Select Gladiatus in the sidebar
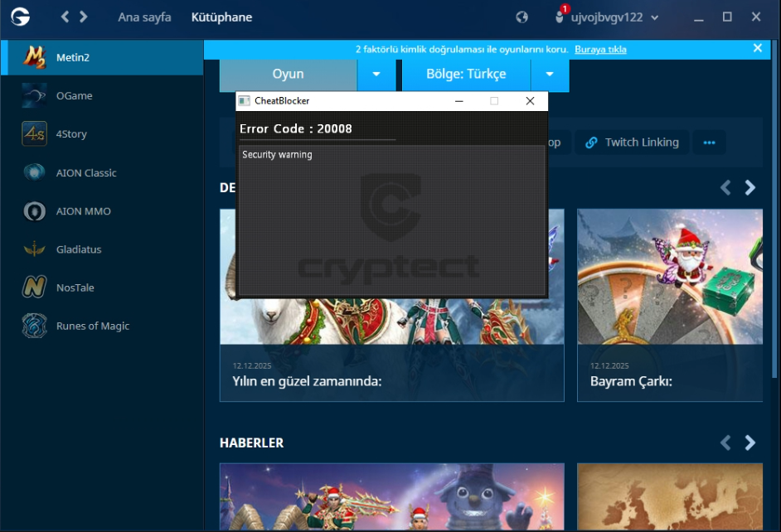The width and height of the screenshot is (781, 532). pyautogui.click(x=102, y=249)
